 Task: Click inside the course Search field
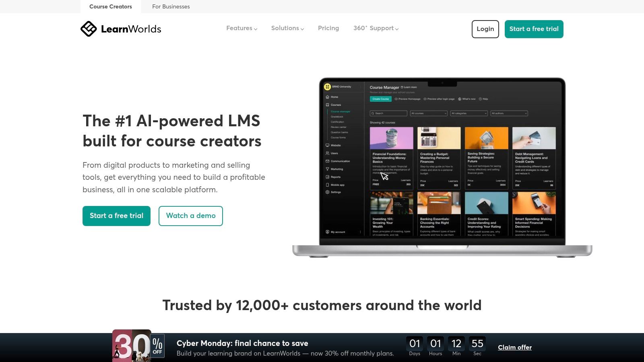tap(388, 113)
